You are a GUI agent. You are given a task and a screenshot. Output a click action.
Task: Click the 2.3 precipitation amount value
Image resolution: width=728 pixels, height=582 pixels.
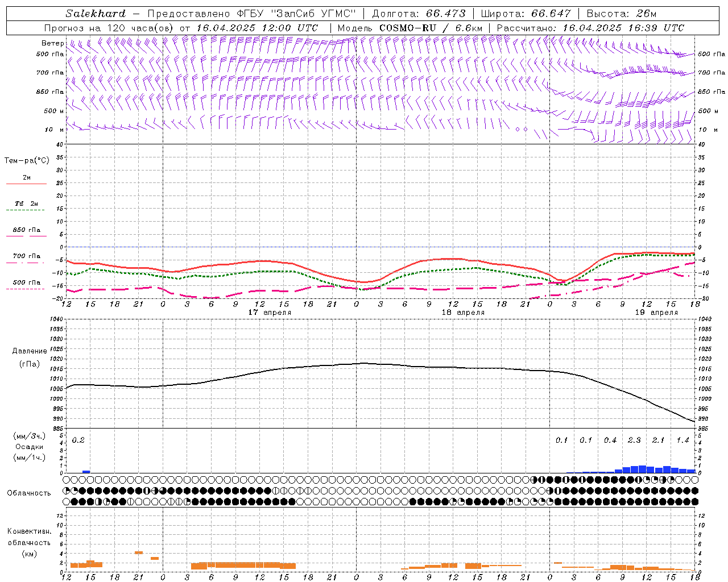pyautogui.click(x=634, y=440)
